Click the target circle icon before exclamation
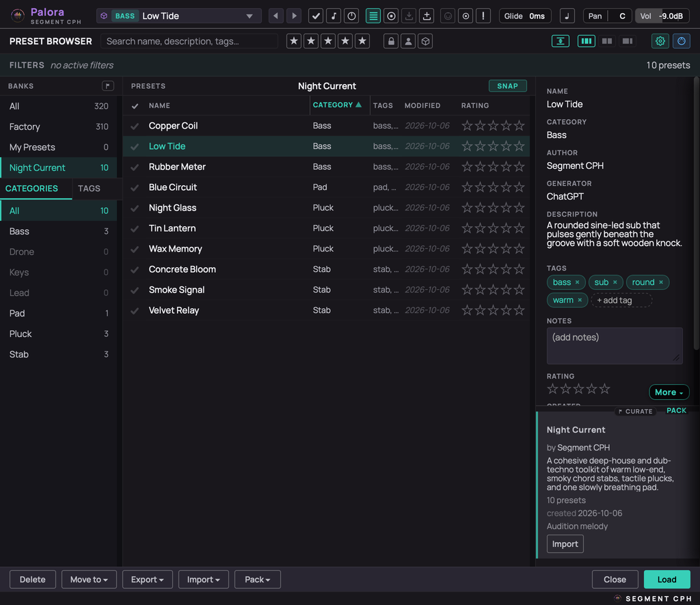 coord(466,16)
